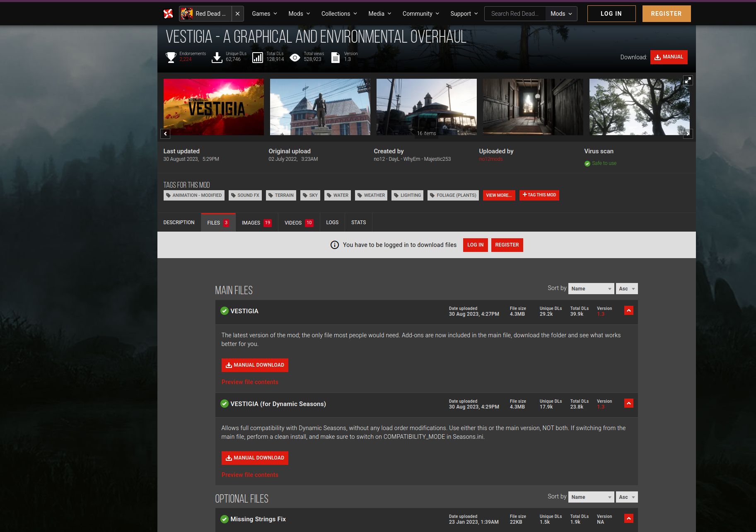Select the Lighting tag

(x=408, y=195)
